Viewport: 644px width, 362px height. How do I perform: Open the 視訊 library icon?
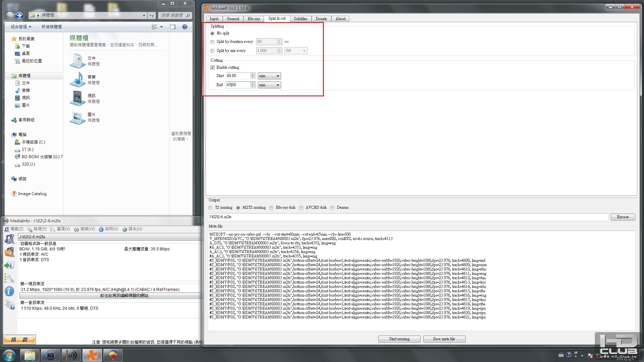click(77, 98)
